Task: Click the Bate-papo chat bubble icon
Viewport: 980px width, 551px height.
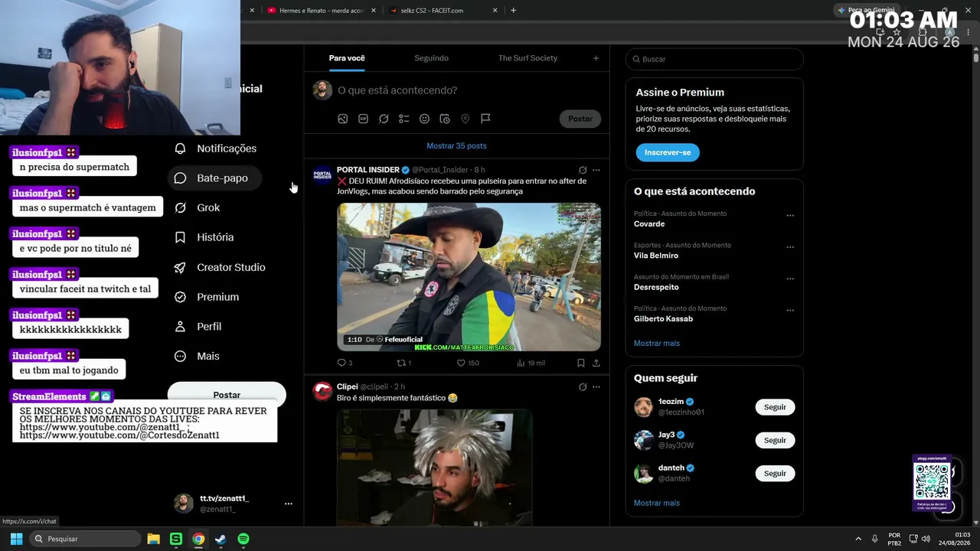Action: pos(180,178)
